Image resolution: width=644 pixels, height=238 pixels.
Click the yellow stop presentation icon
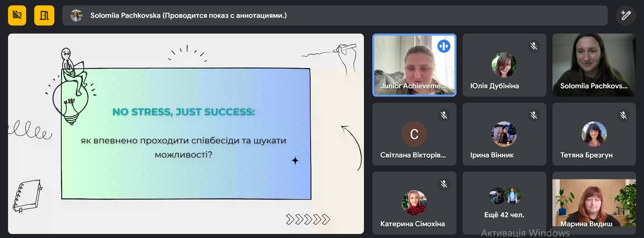point(17,15)
